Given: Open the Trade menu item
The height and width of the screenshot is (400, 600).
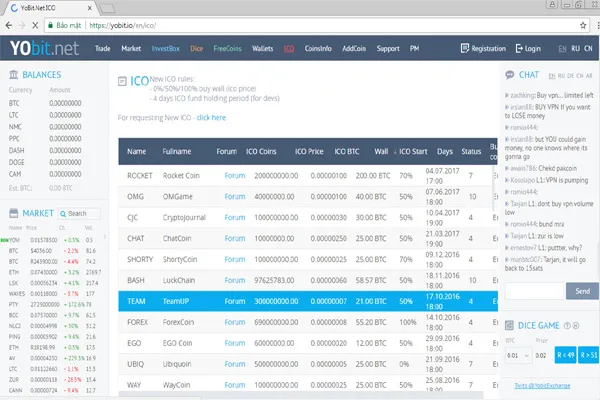Looking at the screenshot, I should [x=103, y=49].
